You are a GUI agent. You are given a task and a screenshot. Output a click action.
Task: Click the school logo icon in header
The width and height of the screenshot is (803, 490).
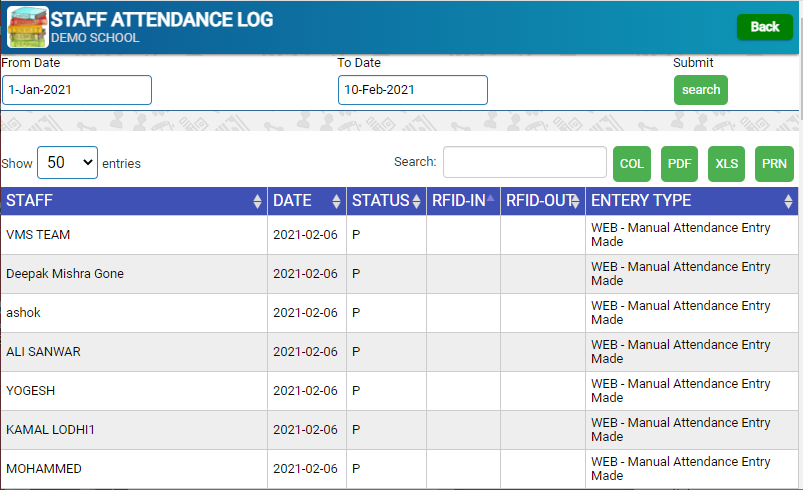pos(28,27)
